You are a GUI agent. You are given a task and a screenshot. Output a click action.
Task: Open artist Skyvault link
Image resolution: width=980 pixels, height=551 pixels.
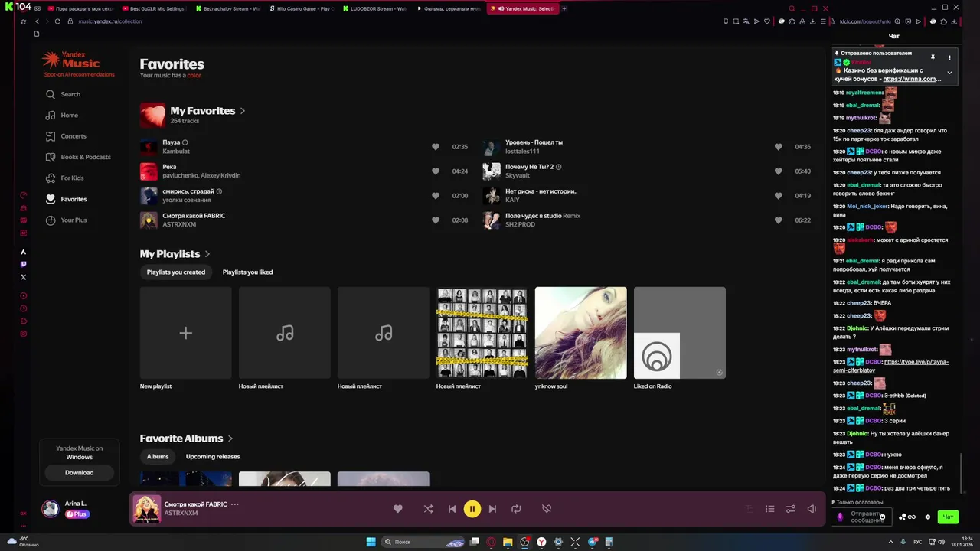click(x=518, y=176)
